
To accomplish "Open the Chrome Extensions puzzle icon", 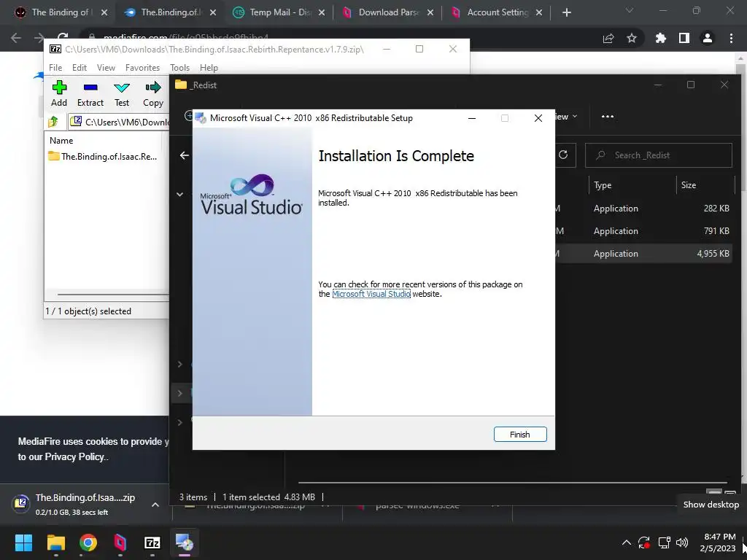I will pos(660,38).
